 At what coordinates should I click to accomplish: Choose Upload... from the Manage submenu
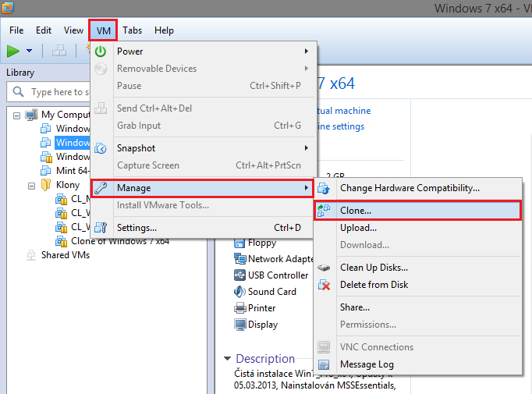358,228
